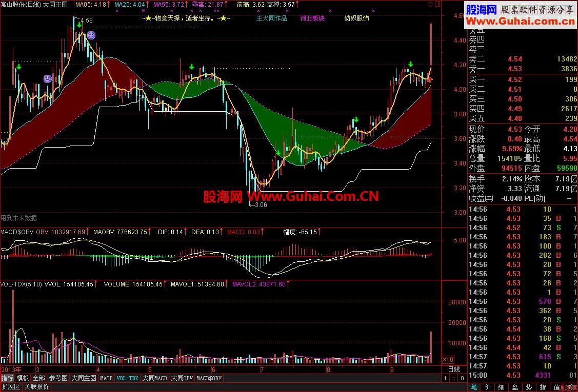Click the purple sad face near the 4.59 peak
The height and width of the screenshot is (392, 578).
tap(91, 35)
